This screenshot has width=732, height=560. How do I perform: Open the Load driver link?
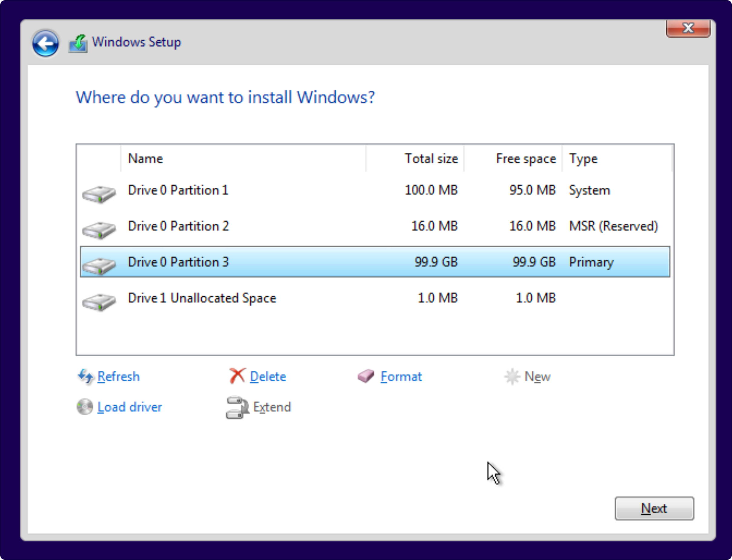[130, 407]
